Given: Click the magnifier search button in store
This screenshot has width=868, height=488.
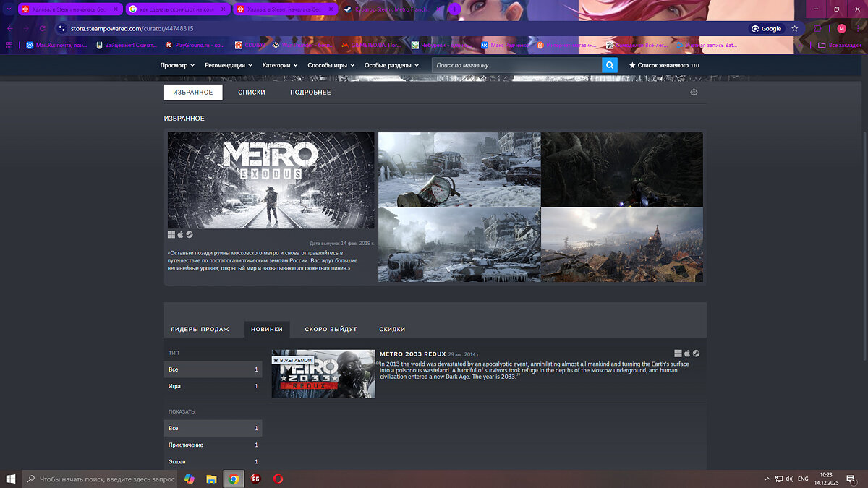Looking at the screenshot, I should coord(610,65).
